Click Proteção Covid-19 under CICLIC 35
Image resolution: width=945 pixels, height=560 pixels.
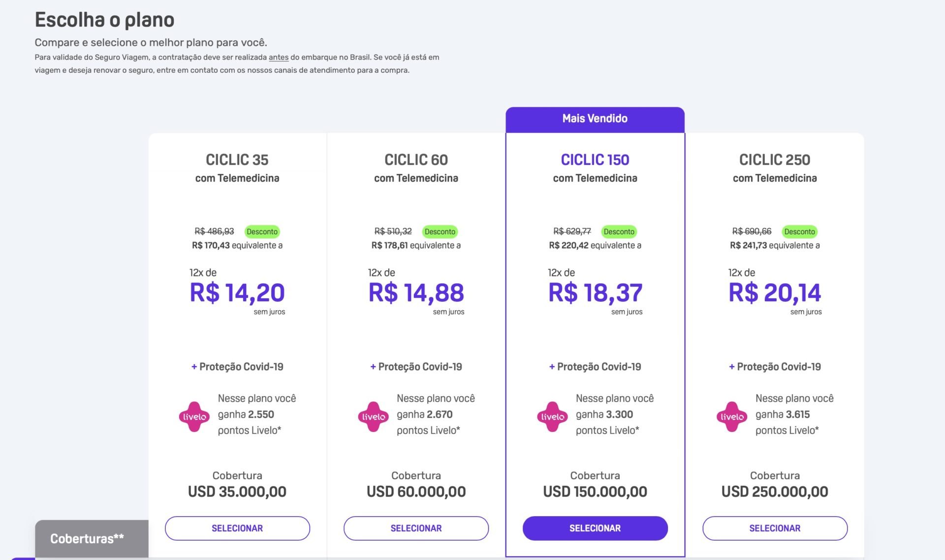pyautogui.click(x=237, y=367)
